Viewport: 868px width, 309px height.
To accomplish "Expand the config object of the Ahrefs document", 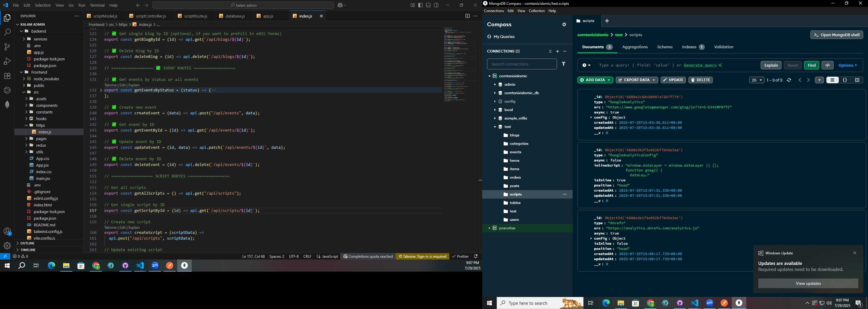I will pos(591,238).
